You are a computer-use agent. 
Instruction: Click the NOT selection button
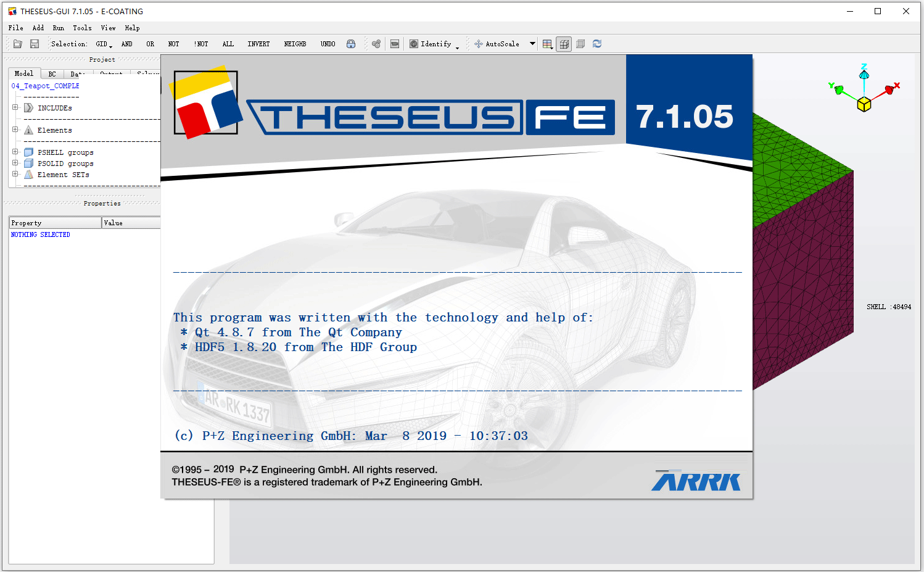pos(174,44)
